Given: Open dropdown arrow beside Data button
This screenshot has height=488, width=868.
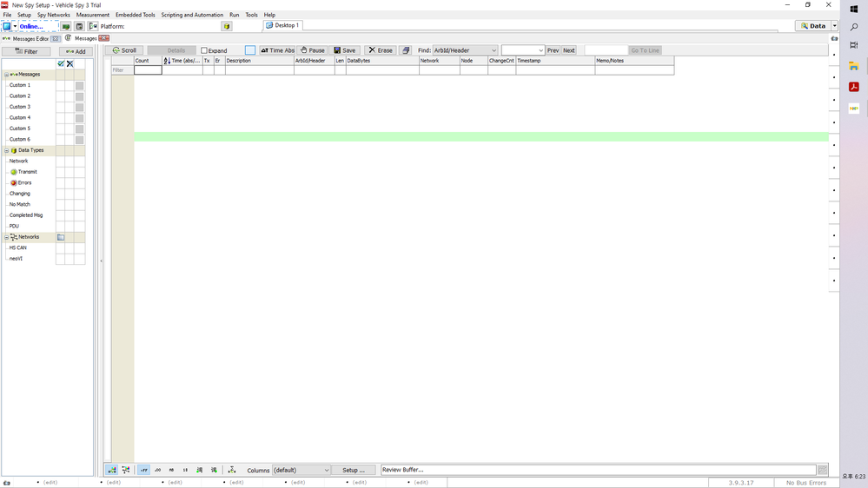Looking at the screenshot, I should pyautogui.click(x=834, y=26).
